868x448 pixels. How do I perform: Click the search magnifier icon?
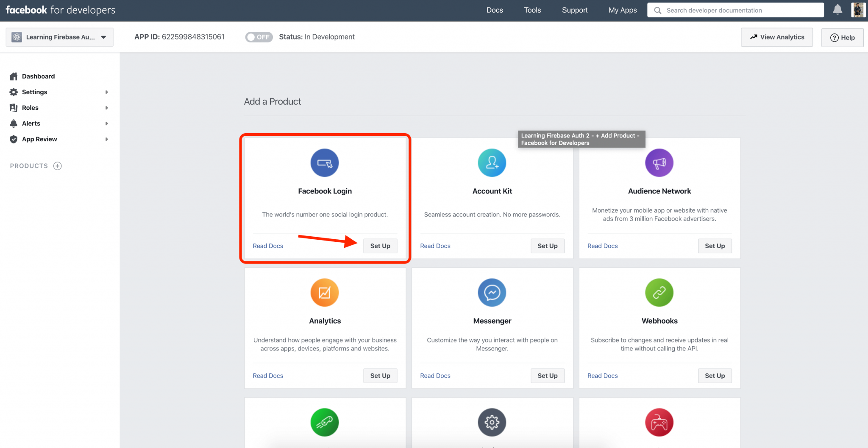[x=657, y=10]
